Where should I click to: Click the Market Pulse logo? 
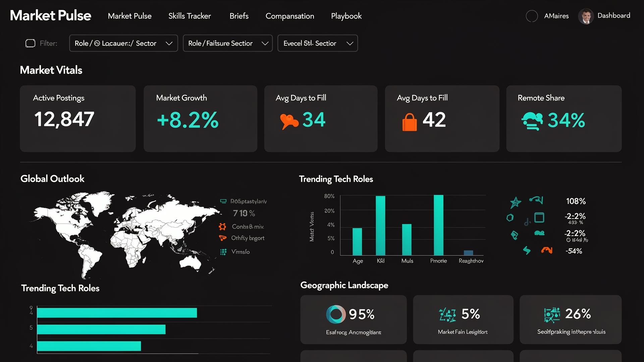click(50, 15)
